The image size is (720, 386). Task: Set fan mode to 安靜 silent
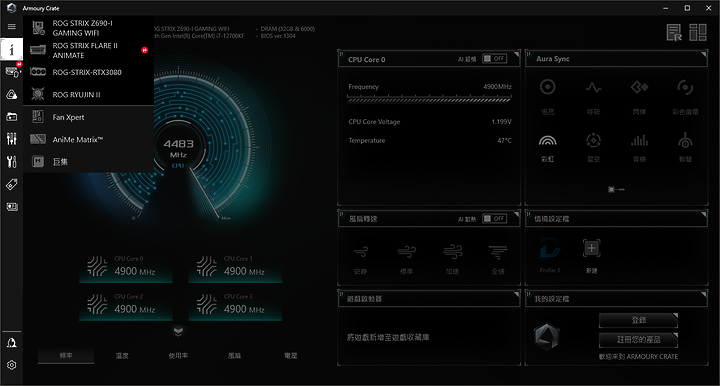tap(360, 259)
